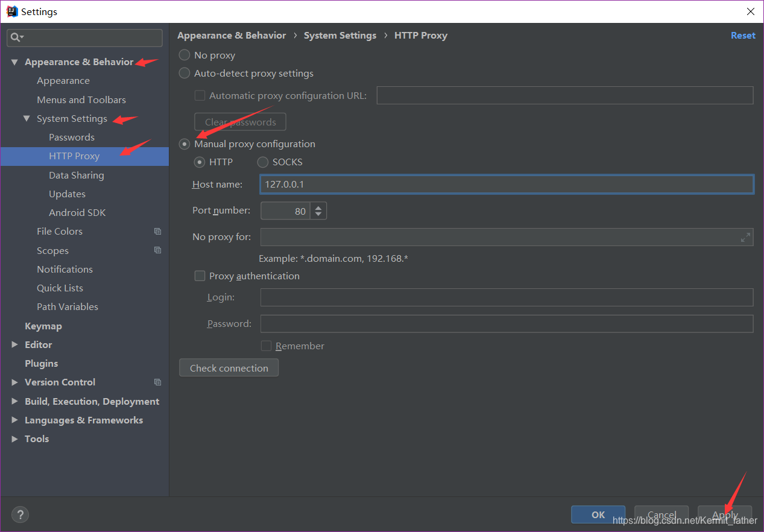Close the Settings dialog window
This screenshot has width=764, height=532.
point(751,11)
